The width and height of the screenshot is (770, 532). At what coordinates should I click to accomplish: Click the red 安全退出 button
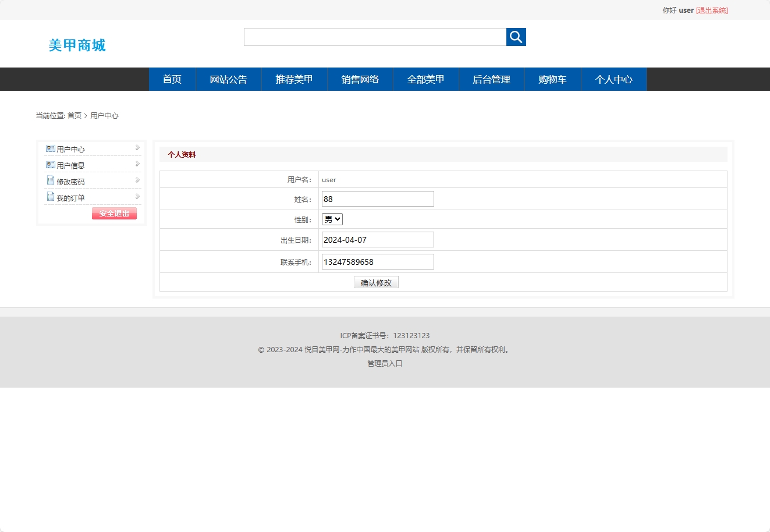pos(114,213)
